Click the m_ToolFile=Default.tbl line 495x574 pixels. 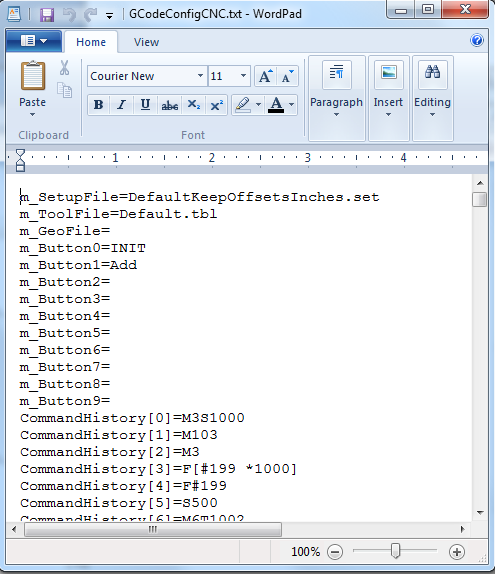[x=118, y=214]
